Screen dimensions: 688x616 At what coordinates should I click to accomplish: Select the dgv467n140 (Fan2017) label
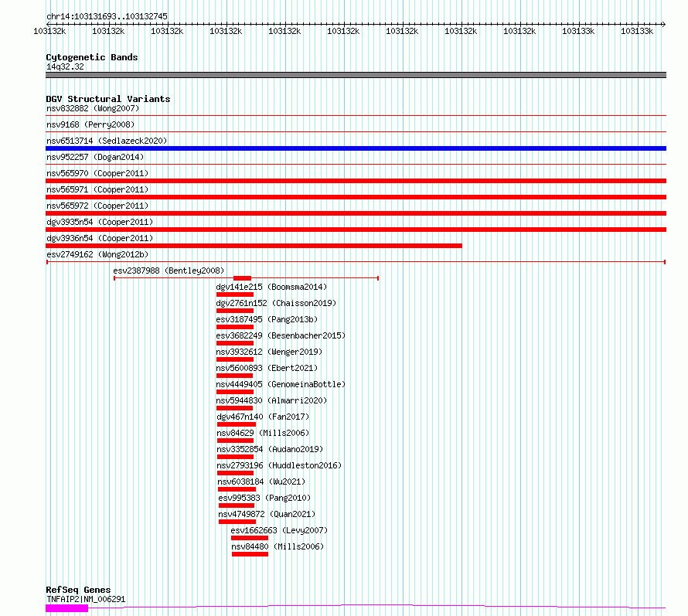(x=263, y=417)
